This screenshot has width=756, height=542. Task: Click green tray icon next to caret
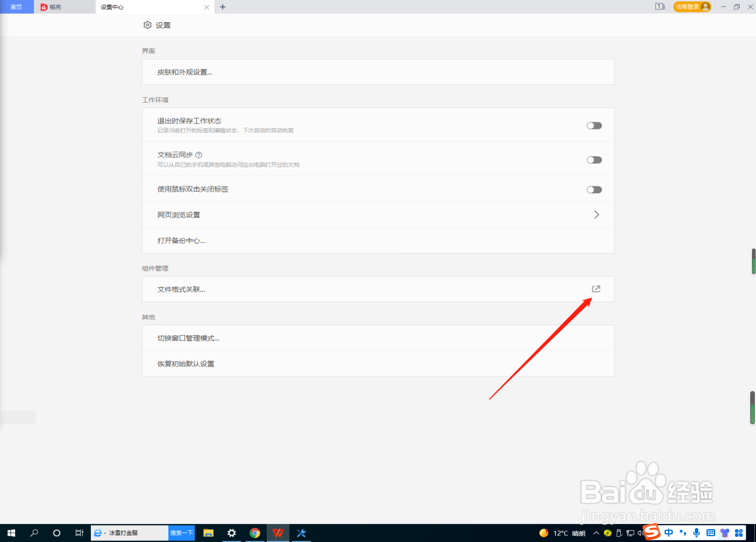[x=607, y=533]
